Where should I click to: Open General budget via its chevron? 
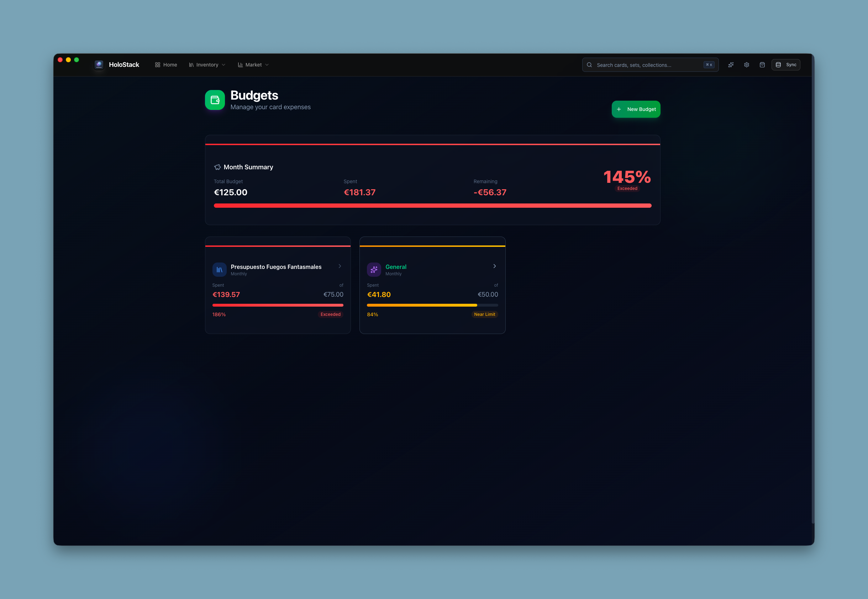(494, 266)
